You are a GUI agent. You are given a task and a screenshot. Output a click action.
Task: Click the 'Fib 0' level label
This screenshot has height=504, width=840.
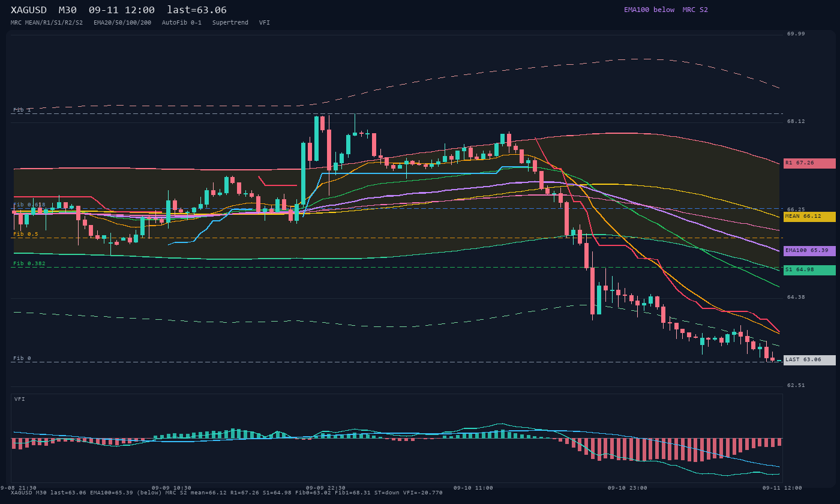click(22, 358)
